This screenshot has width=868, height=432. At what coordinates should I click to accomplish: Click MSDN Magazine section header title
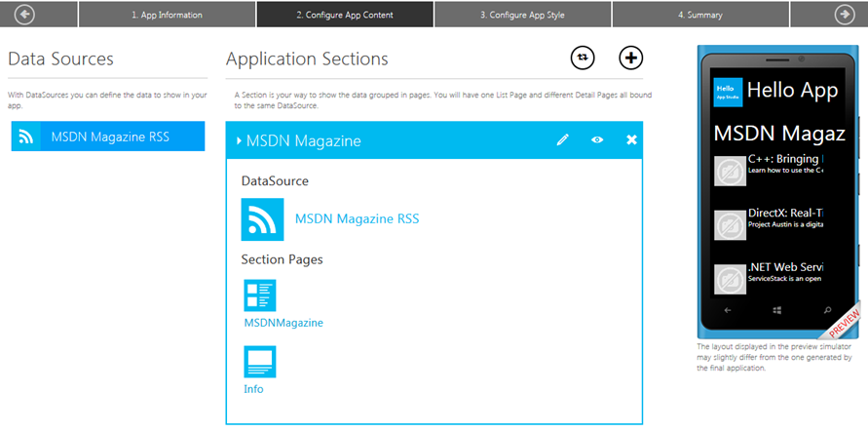point(303,140)
